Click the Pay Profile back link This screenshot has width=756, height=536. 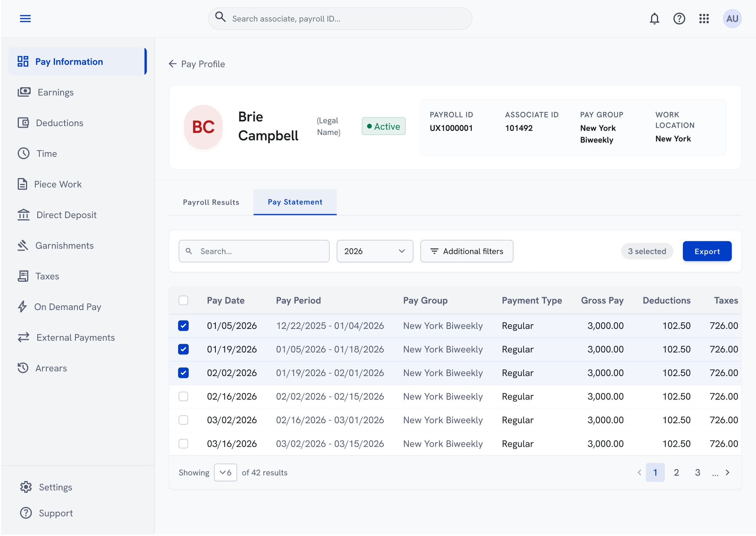[x=197, y=64]
